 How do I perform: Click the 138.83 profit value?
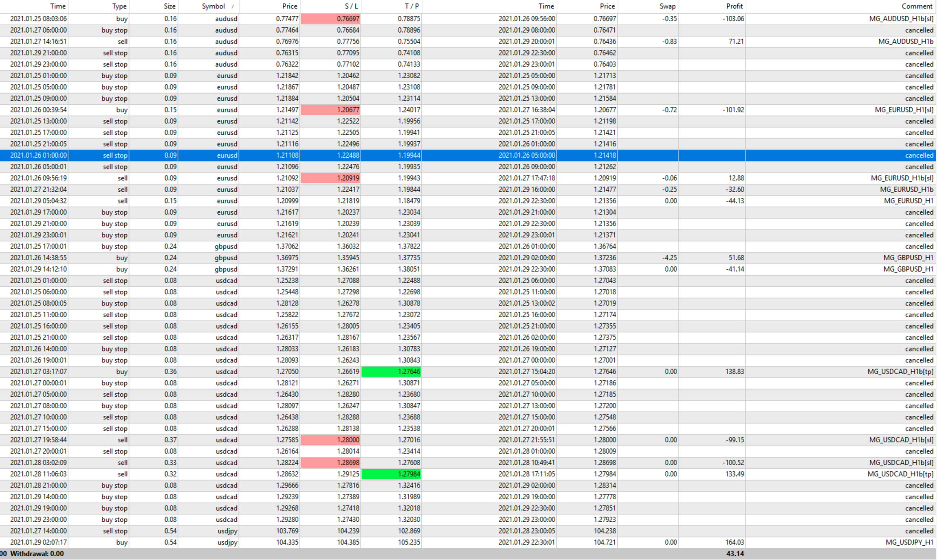734,371
